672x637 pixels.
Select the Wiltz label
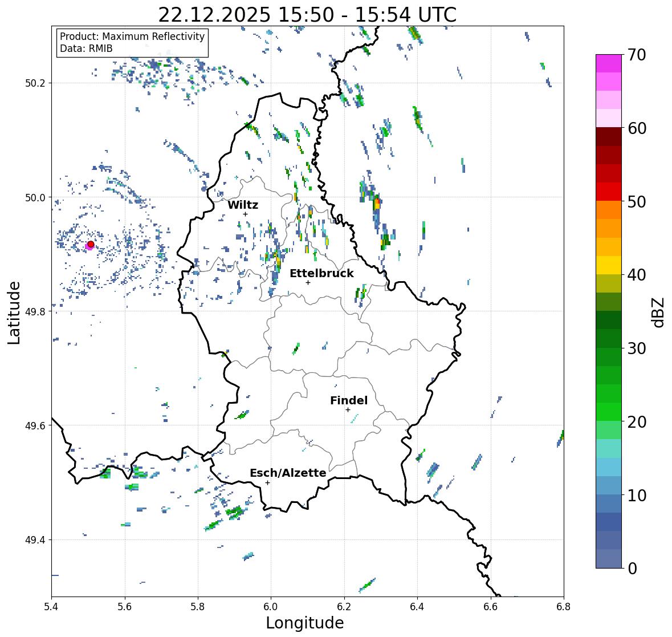(243, 205)
